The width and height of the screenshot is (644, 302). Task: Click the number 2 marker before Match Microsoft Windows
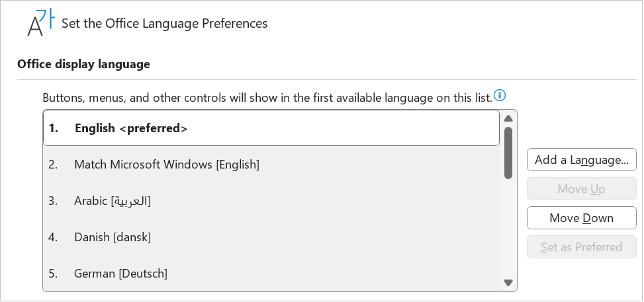pos(53,165)
